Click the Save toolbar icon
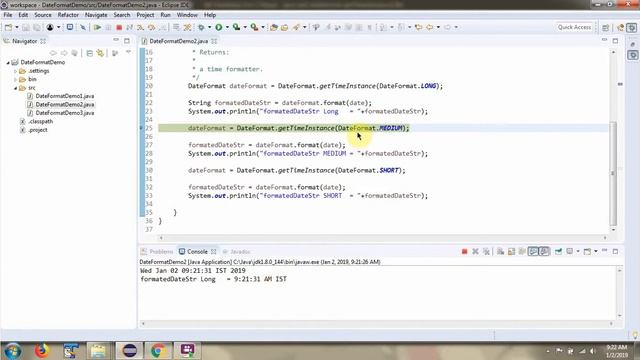 coord(26,27)
